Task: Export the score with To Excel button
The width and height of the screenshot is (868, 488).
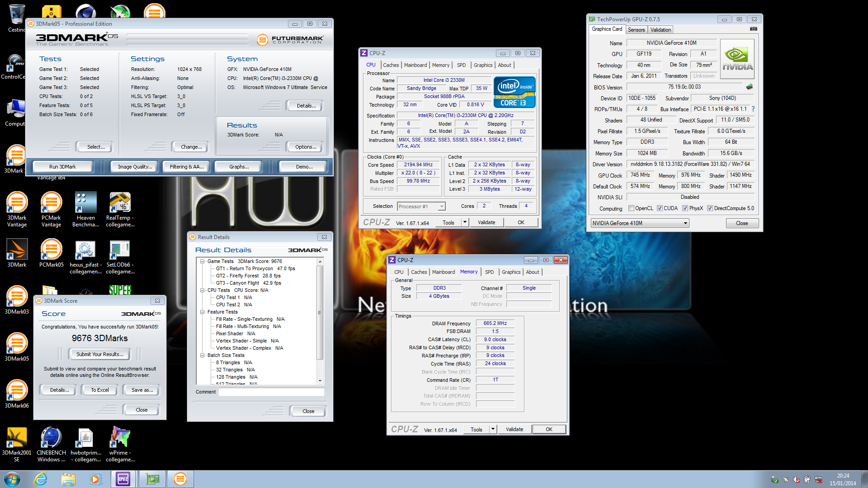Action: 99,390
